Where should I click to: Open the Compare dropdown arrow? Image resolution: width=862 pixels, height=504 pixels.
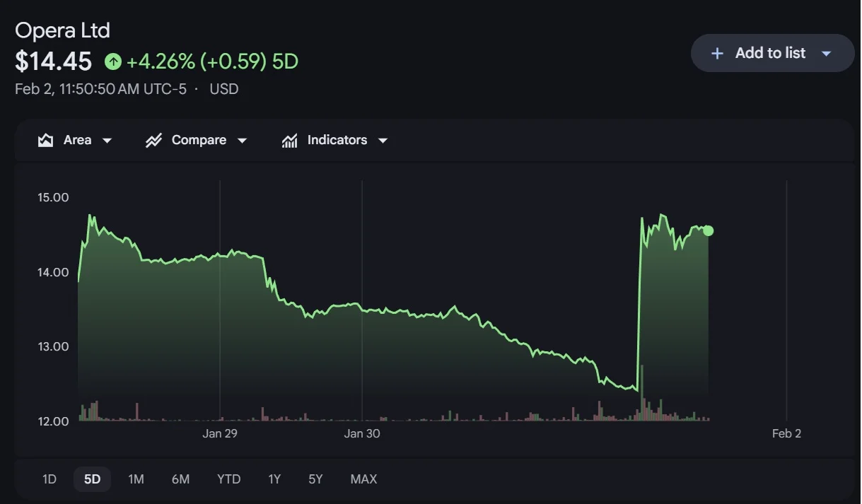pyautogui.click(x=242, y=141)
